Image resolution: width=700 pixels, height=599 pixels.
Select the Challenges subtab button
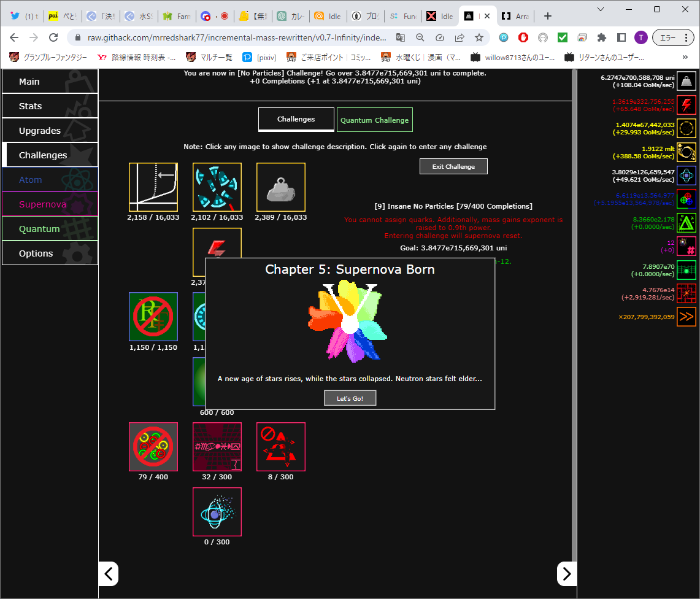point(296,119)
